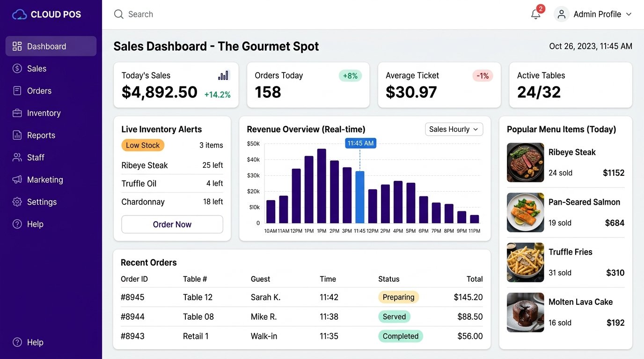Image resolution: width=644 pixels, height=359 pixels.
Task: Select the Truffle Oil inventory row
Action: click(172, 184)
